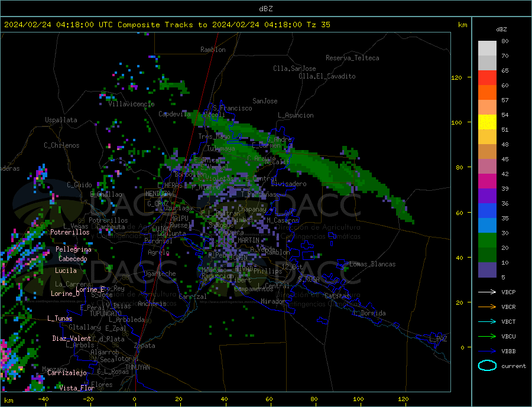
Task: Click the Chapanay map label
Action: click(x=252, y=209)
